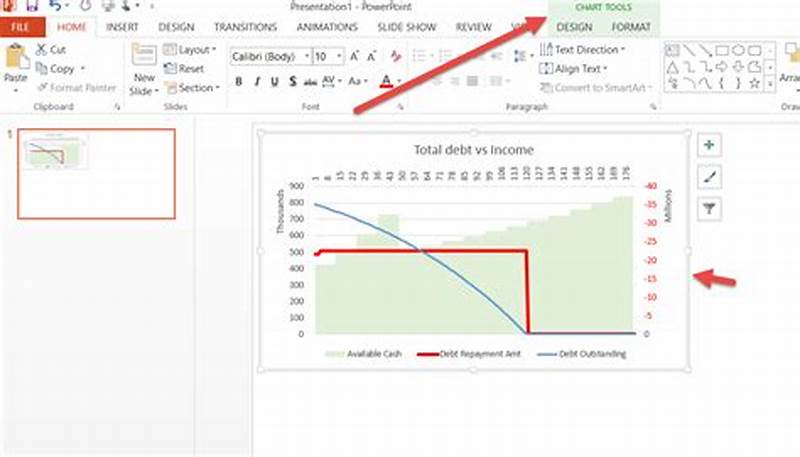Click the Undo arrow icon
Image resolution: width=800 pixels, height=457 pixels.
tap(55, 6)
